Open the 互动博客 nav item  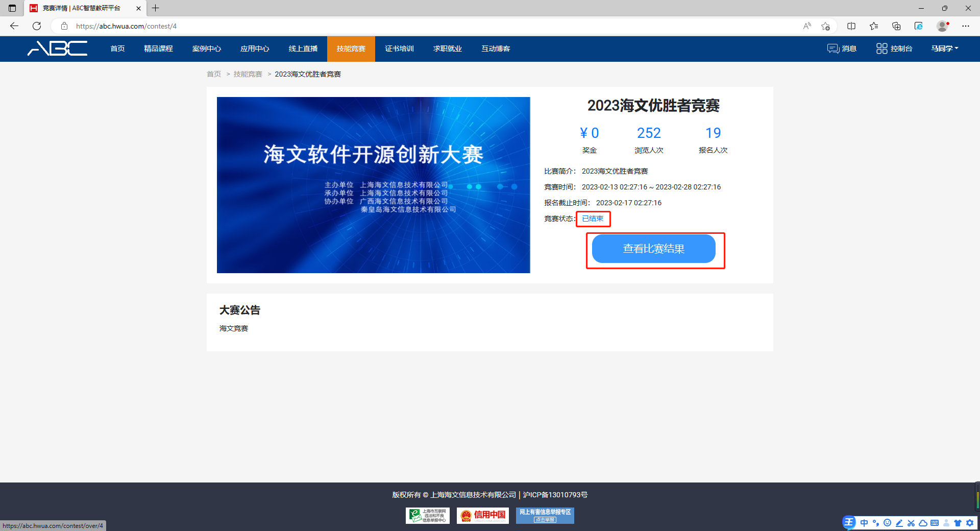496,49
